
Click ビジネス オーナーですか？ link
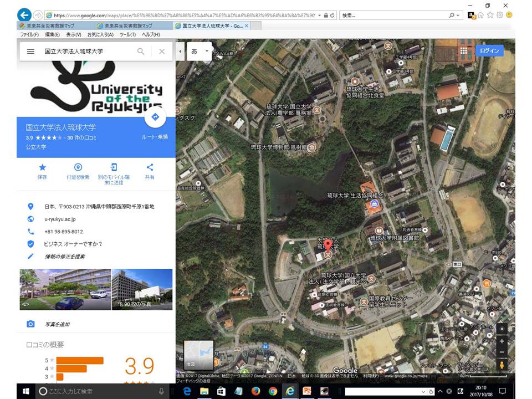pos(73,244)
